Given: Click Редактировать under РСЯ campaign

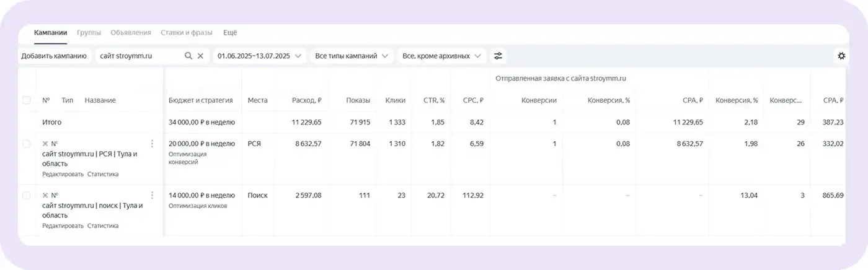Looking at the screenshot, I should point(63,175).
